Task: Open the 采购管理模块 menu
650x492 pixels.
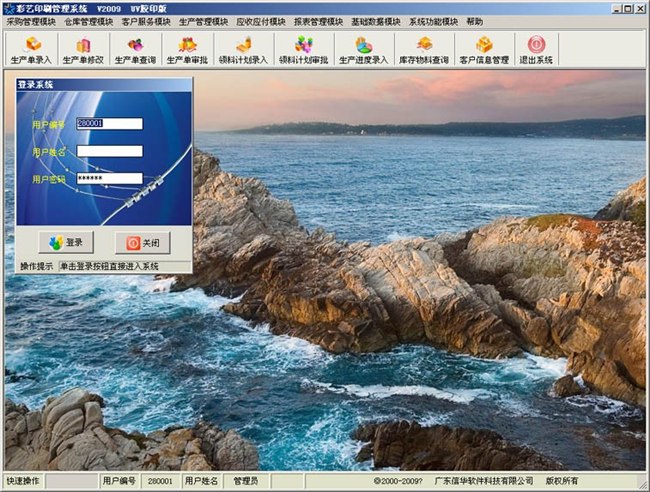Action: point(30,21)
